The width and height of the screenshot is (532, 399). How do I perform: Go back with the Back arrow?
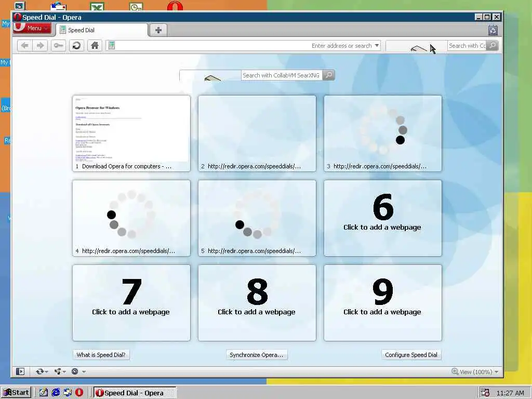[x=25, y=46]
